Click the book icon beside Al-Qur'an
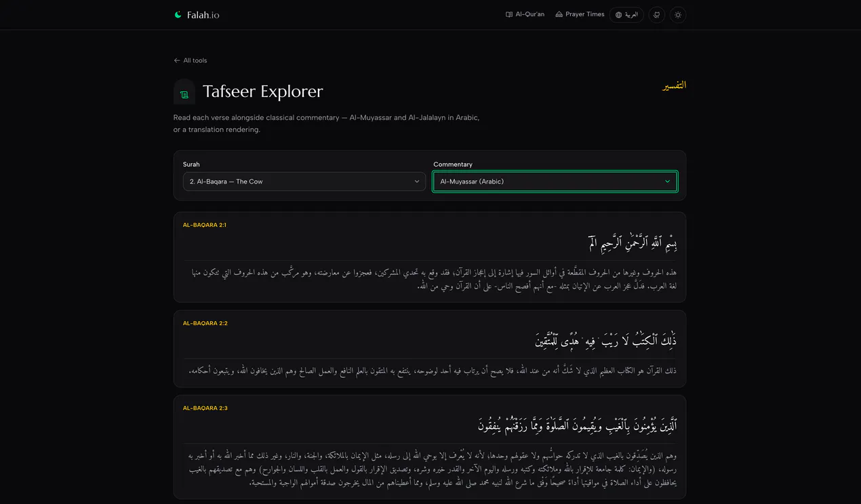Viewport: 861px width, 504px height. (x=509, y=14)
